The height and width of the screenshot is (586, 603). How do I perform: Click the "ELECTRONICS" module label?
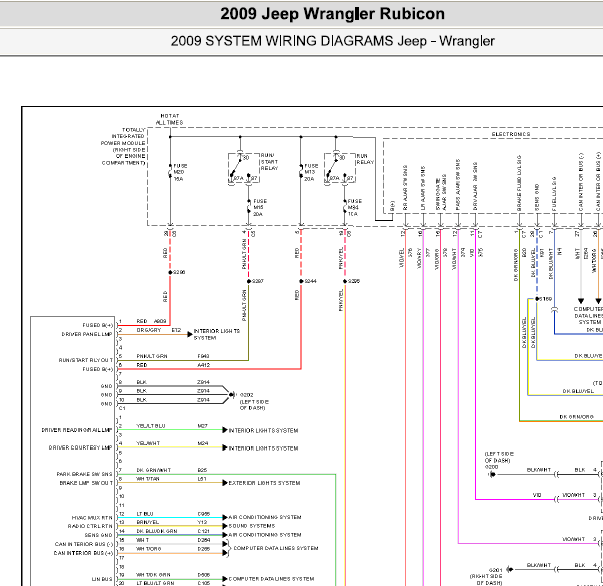[x=511, y=134]
